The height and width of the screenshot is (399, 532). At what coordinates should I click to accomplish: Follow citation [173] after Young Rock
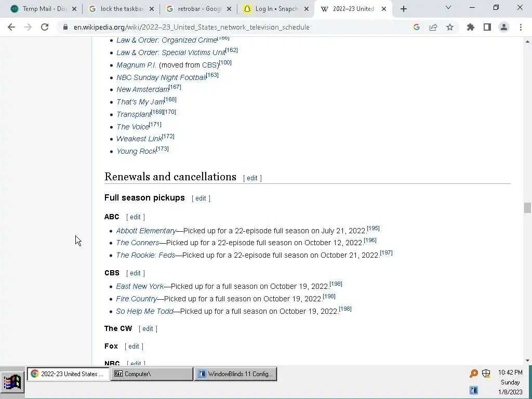click(162, 149)
